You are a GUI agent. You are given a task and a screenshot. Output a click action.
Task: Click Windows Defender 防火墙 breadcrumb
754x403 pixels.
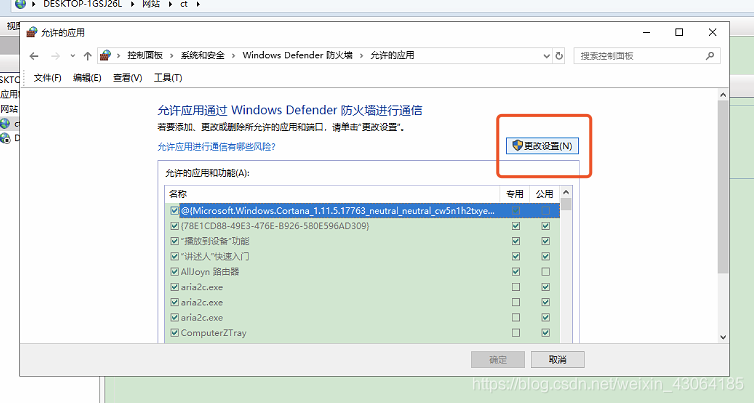pyautogui.click(x=297, y=55)
